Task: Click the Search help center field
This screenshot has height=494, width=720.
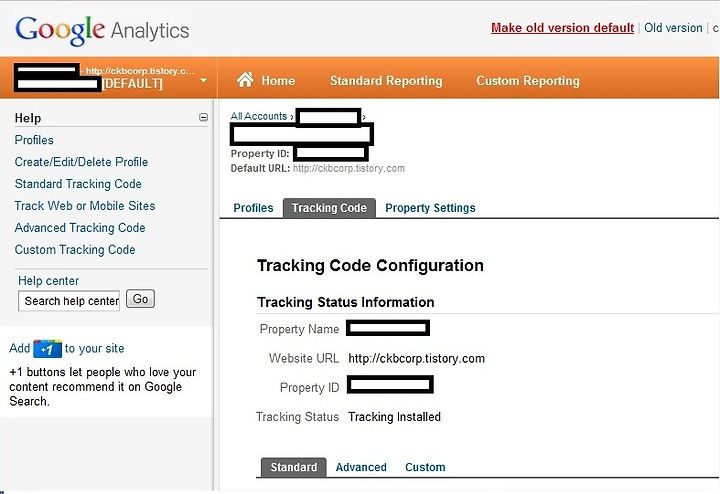Action: (70, 300)
